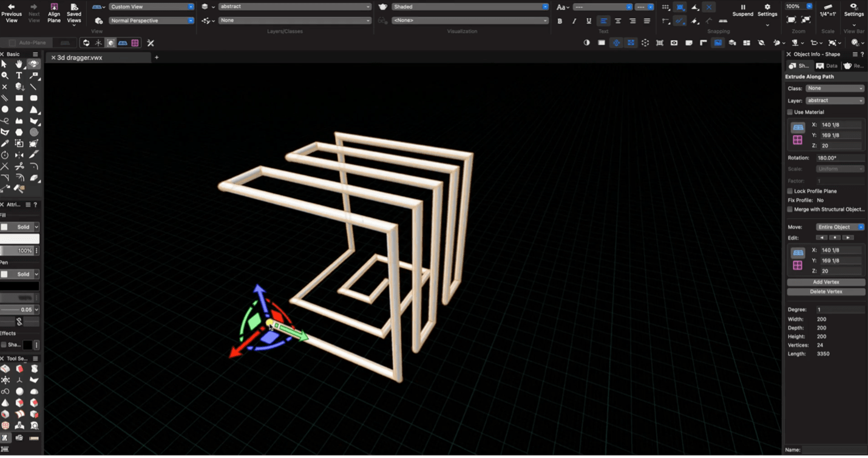
Task: Select the Selection arrow tool in Basic palette
Action: point(5,64)
